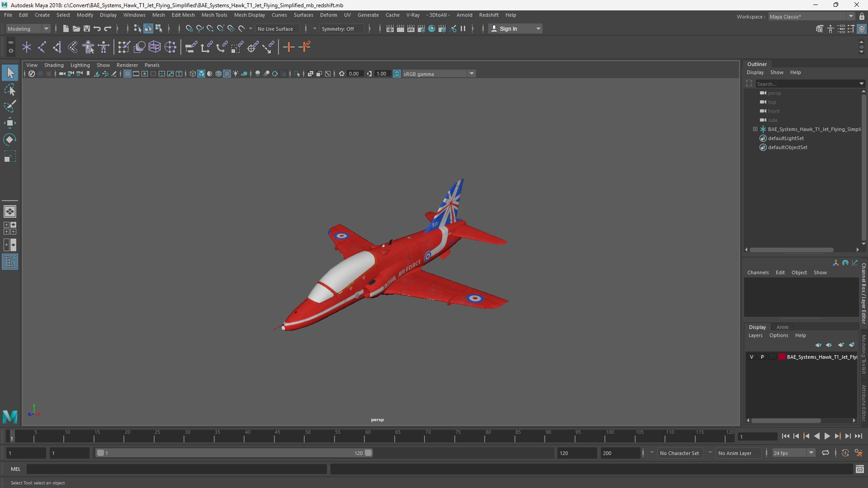This screenshot has height=488, width=868.
Task: Select the Lasso Select tool
Action: point(10,89)
